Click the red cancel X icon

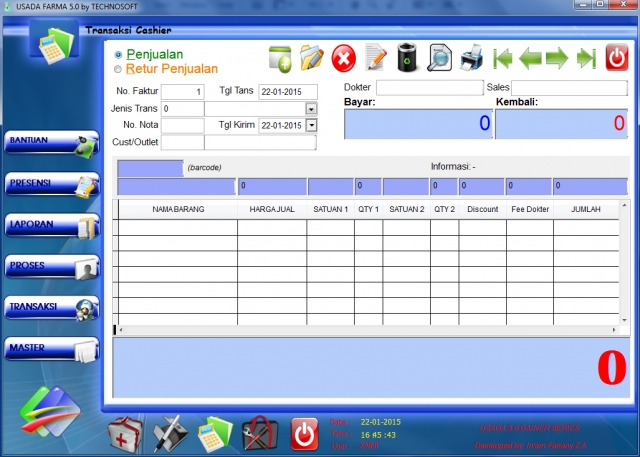343,59
